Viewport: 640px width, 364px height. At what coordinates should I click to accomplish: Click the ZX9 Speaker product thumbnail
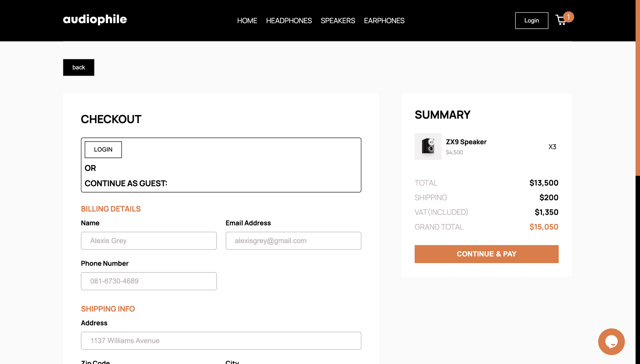(x=428, y=147)
